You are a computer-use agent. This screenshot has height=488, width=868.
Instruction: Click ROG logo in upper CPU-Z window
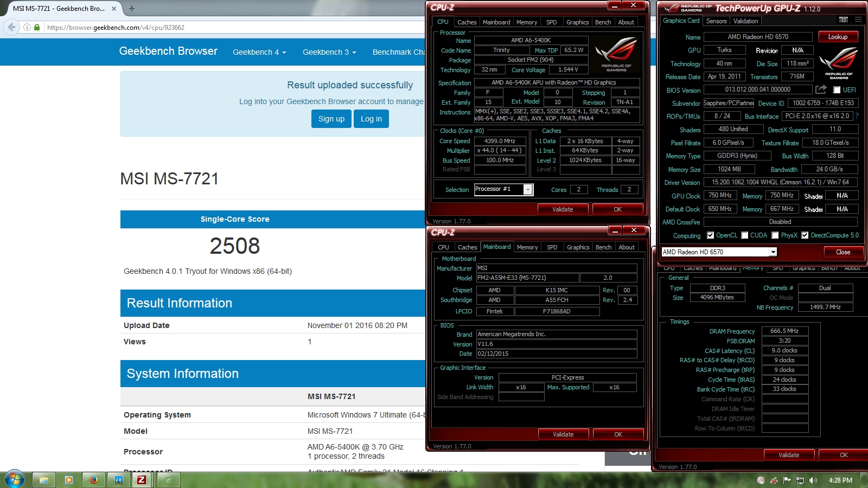[616, 54]
